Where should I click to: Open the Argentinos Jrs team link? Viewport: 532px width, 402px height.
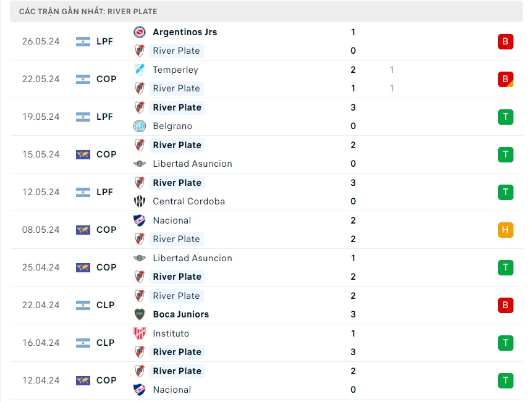click(x=185, y=32)
